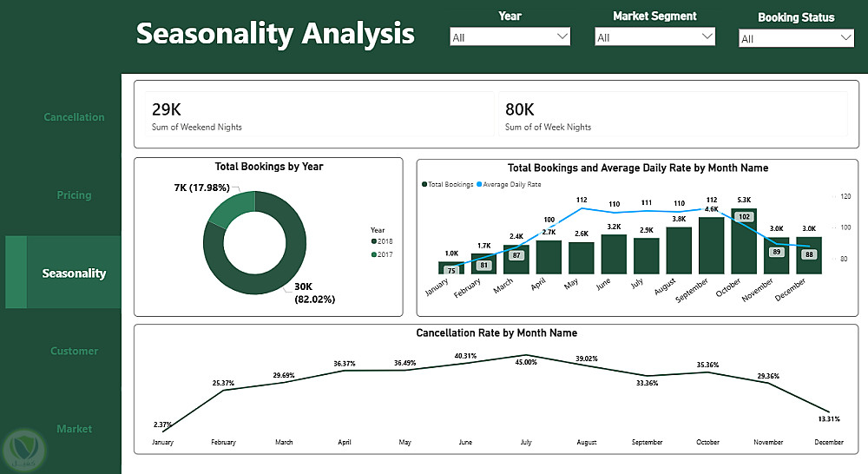Open the Market Segment filter dropdown
Screen dimensions: 868x474
654,37
